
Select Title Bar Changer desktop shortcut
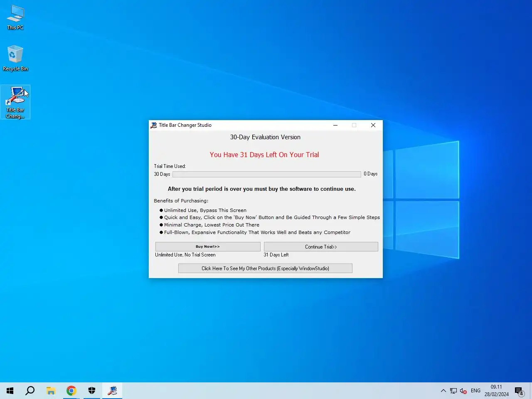pyautogui.click(x=15, y=102)
